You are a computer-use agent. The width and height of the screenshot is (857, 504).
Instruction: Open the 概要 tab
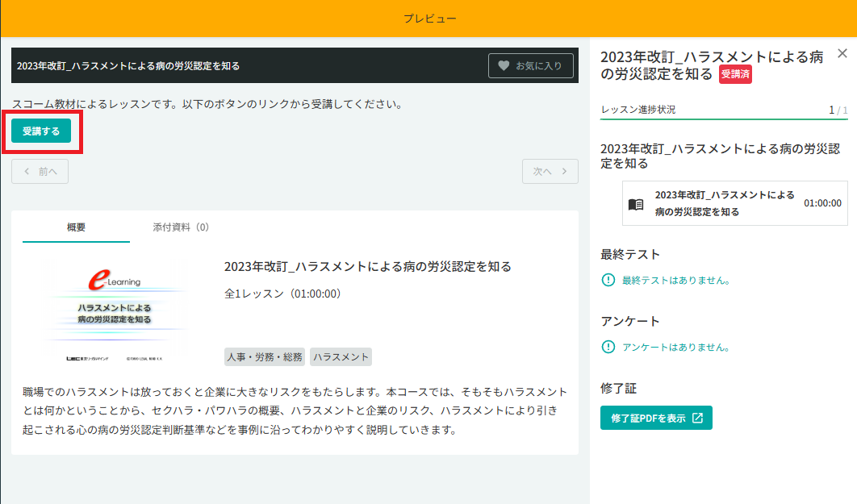click(x=76, y=227)
